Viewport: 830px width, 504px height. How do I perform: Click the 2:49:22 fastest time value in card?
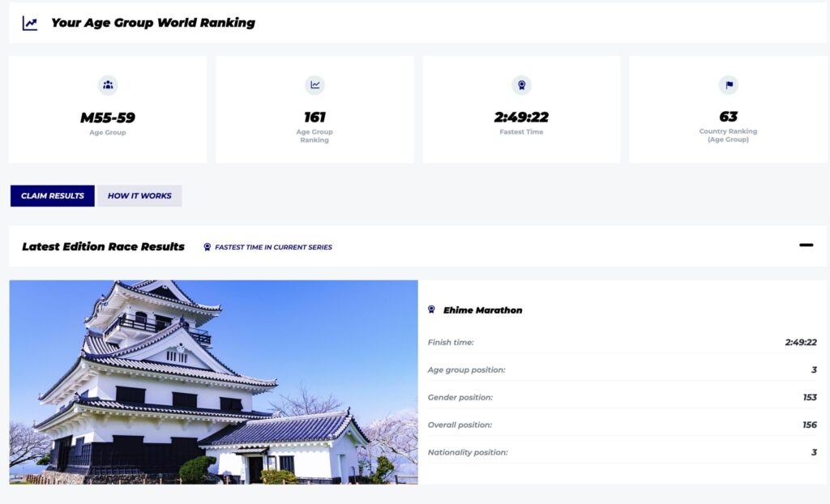tap(521, 117)
